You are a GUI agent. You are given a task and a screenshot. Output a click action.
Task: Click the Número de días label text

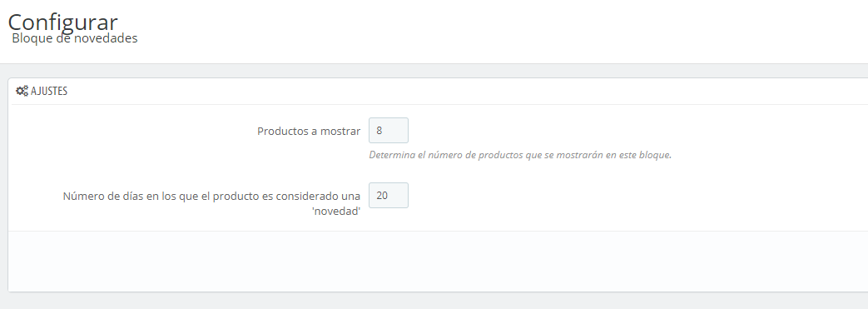click(211, 203)
